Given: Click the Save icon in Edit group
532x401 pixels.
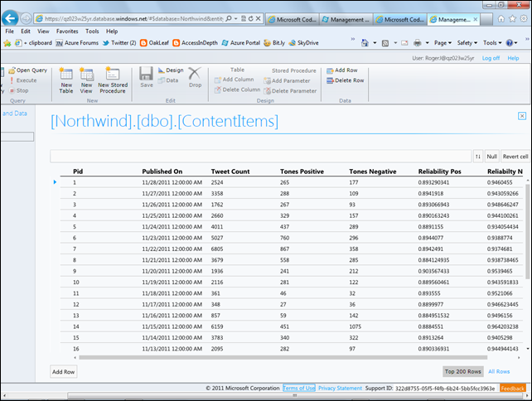Looking at the screenshot, I should click(x=147, y=78).
